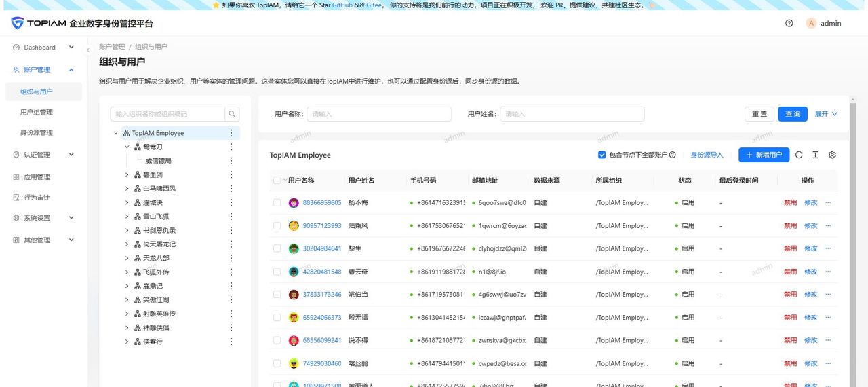Expand the 笑傲江湖 tree node
The height and width of the screenshot is (387, 868).
click(x=127, y=299)
